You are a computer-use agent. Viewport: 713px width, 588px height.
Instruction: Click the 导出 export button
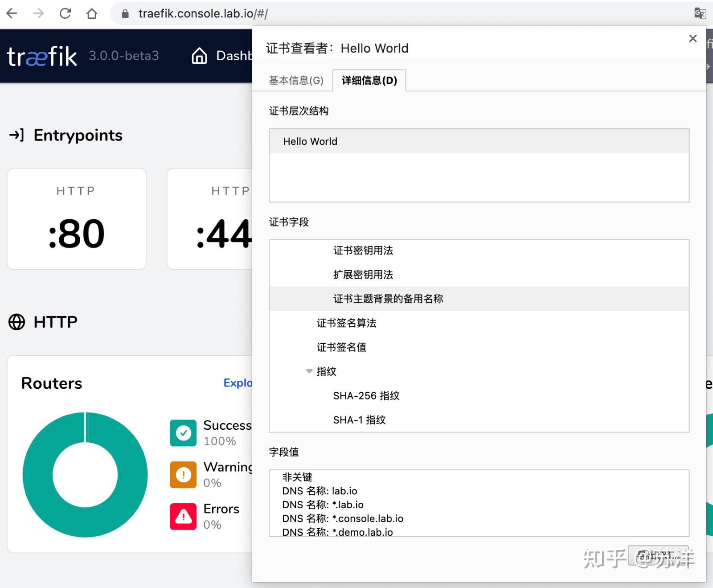(658, 556)
